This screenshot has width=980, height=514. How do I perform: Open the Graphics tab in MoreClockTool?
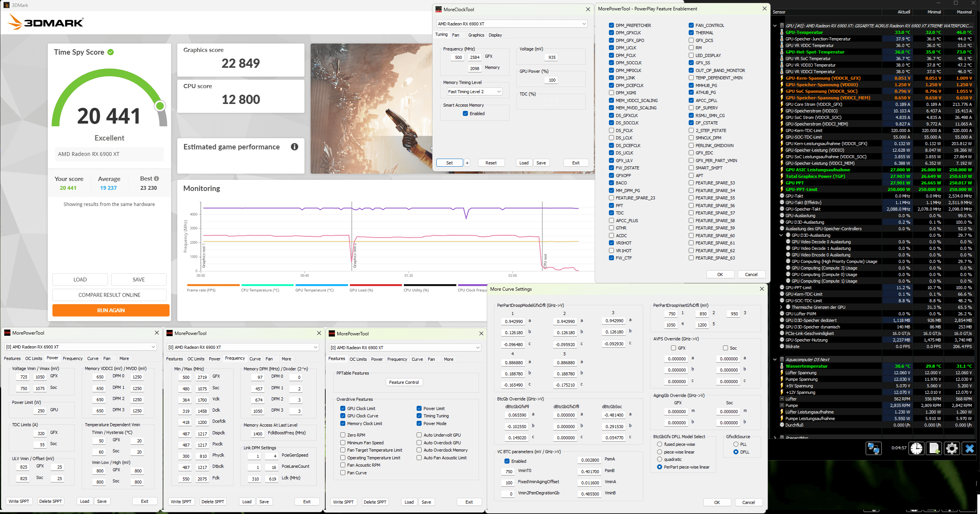(x=476, y=35)
